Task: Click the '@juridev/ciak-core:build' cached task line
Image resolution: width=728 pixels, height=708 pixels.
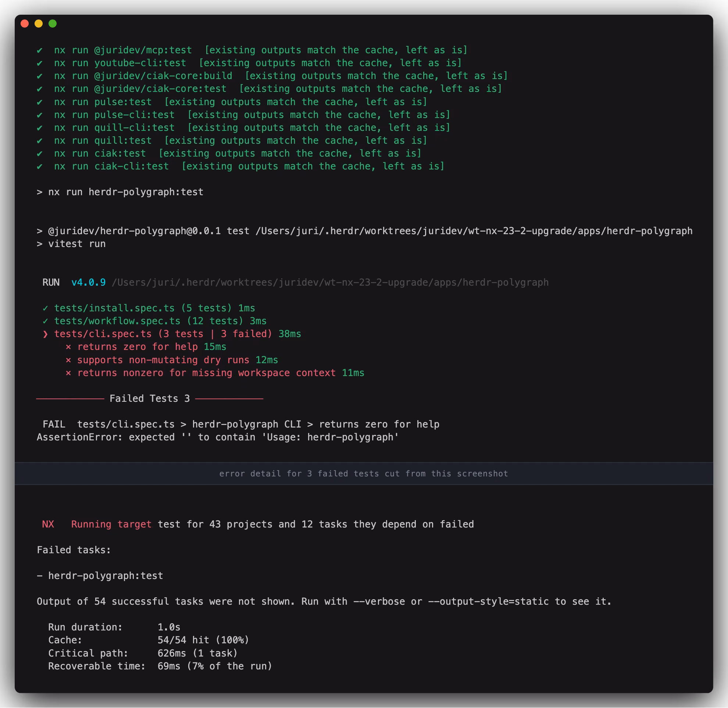Action: point(272,76)
